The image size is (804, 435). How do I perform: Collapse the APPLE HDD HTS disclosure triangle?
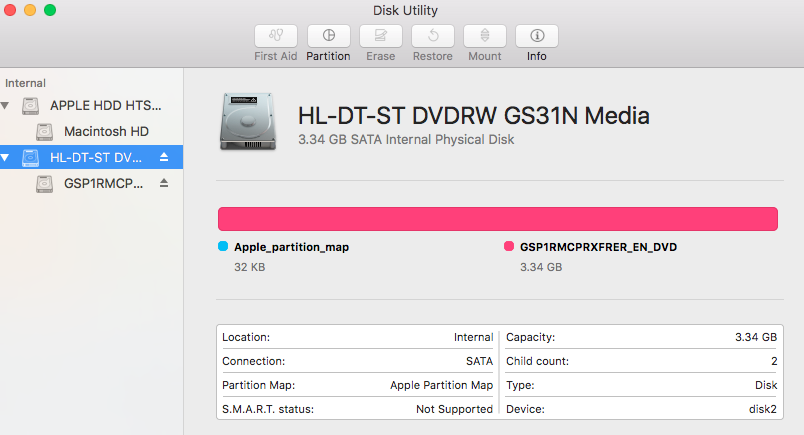(x=5, y=106)
